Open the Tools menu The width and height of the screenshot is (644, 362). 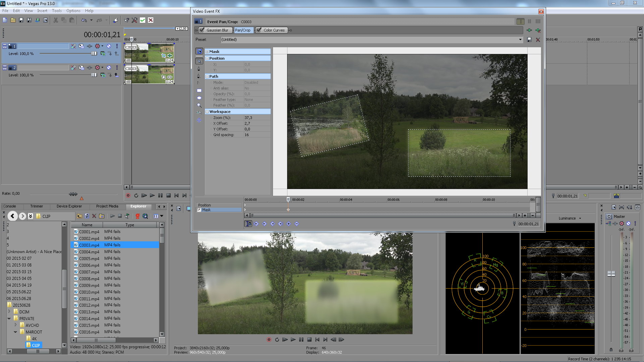coord(57,11)
